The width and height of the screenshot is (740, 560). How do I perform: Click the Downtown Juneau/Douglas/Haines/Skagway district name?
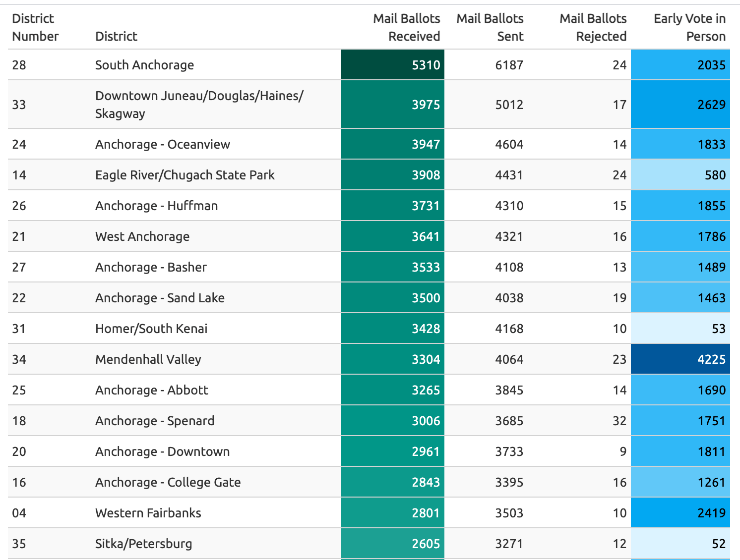pyautogui.click(x=199, y=105)
